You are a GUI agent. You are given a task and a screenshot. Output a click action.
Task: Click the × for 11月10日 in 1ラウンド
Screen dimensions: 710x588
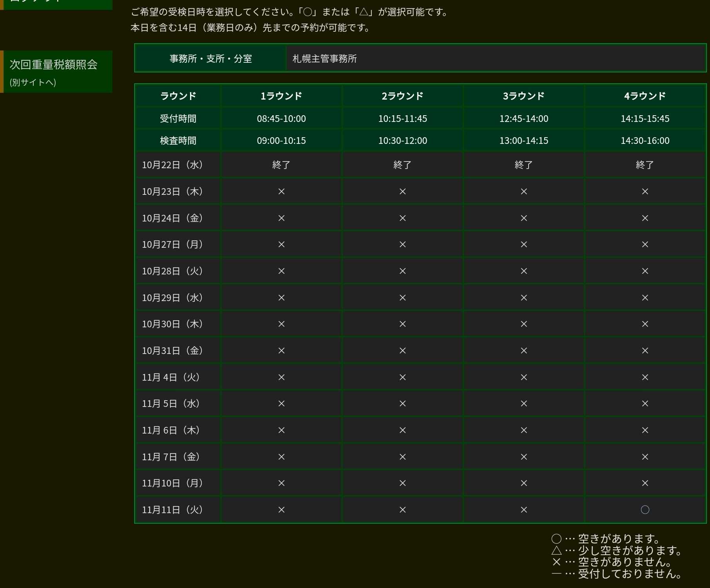281,483
